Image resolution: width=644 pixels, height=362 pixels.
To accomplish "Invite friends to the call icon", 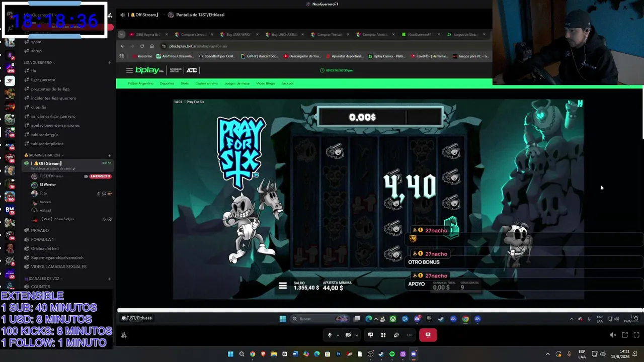I will coord(124,335).
